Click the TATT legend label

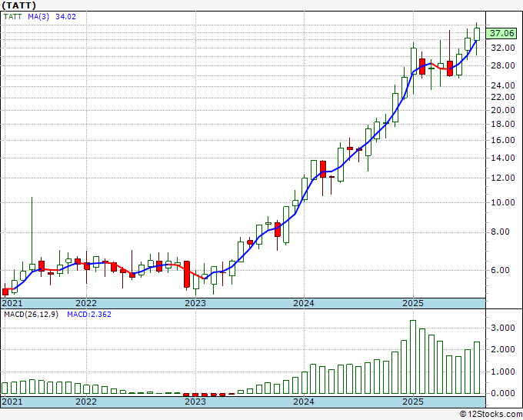12,16
